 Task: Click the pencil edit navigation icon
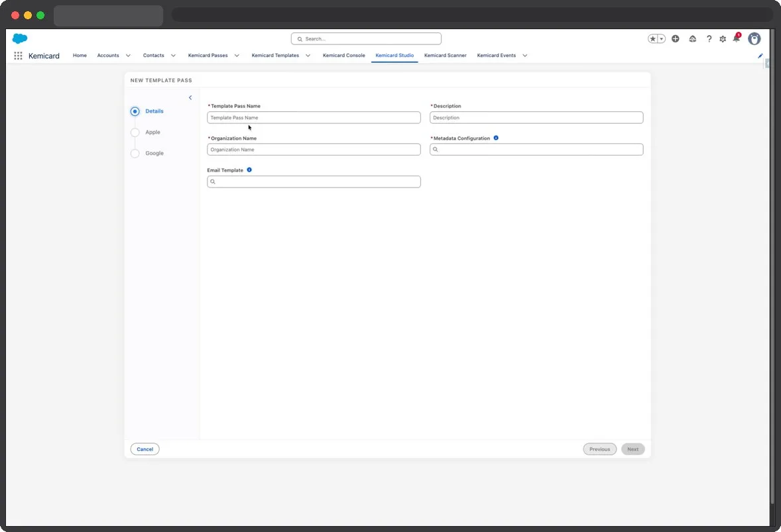point(760,56)
